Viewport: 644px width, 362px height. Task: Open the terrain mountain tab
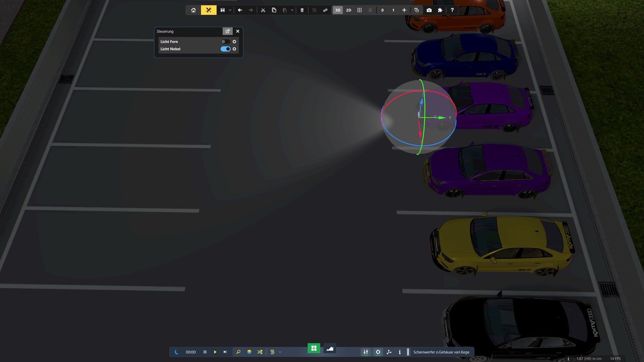[330, 349]
